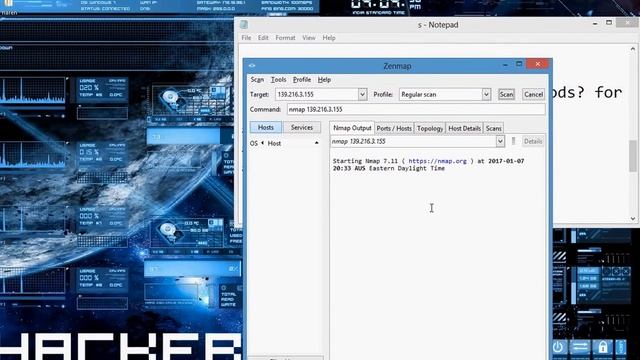Screen dimensions: 640x360
Task: Click the Notepad vertical scrollbar thumb
Action: click(633, 156)
